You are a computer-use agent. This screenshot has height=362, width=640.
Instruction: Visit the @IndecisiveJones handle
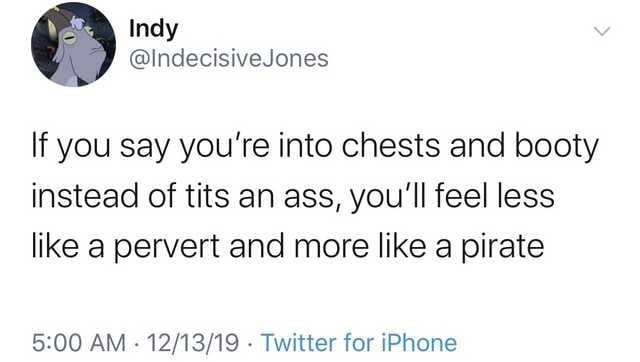tap(229, 58)
